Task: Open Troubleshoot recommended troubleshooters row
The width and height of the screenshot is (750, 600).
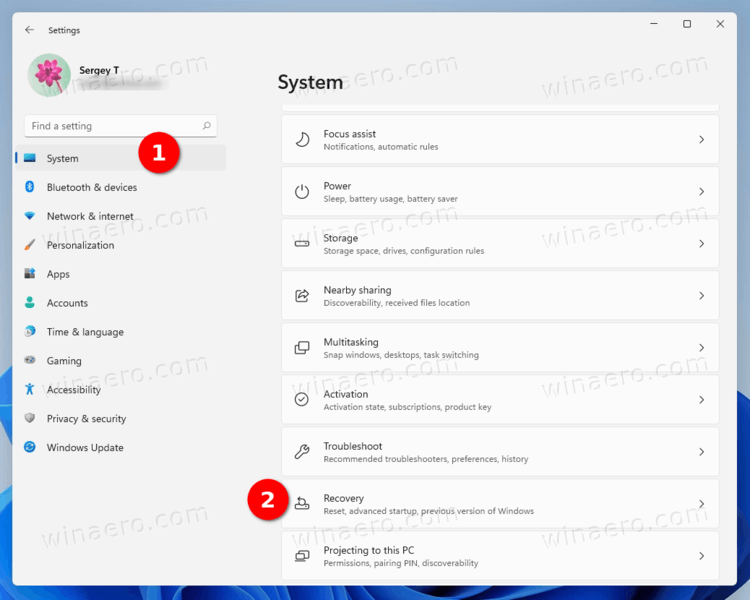Action: [x=500, y=452]
